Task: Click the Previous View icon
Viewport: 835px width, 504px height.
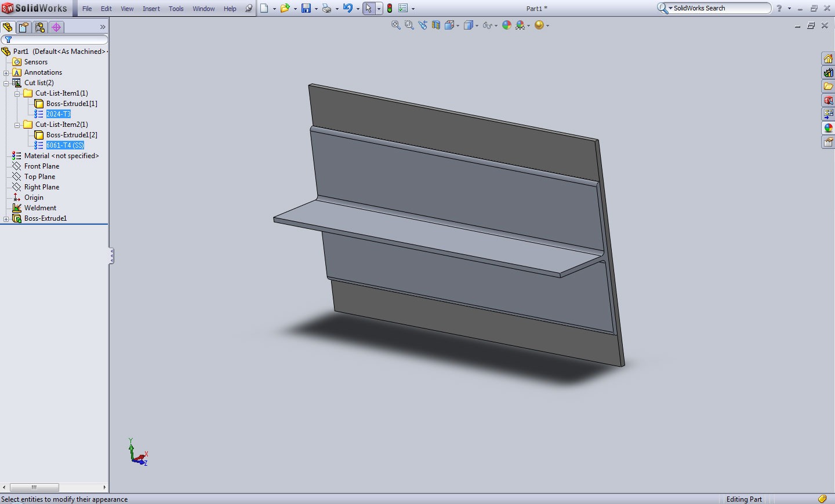Action: (x=423, y=25)
